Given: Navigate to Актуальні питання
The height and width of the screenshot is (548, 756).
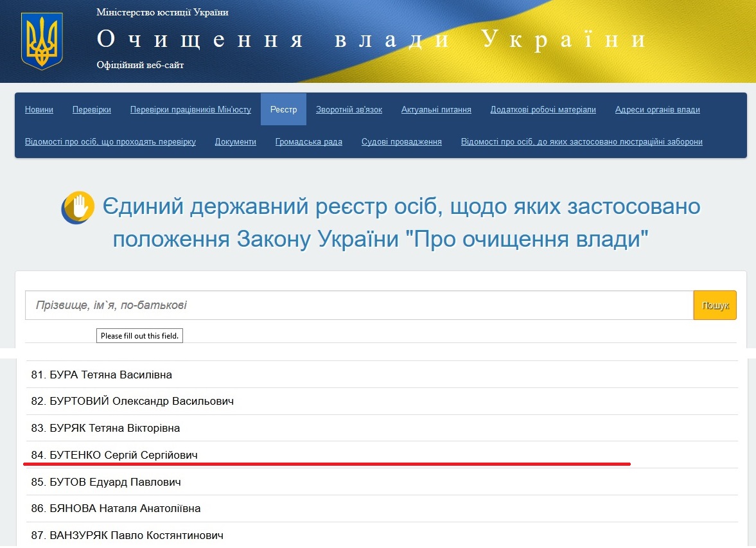Looking at the screenshot, I should click(x=436, y=110).
